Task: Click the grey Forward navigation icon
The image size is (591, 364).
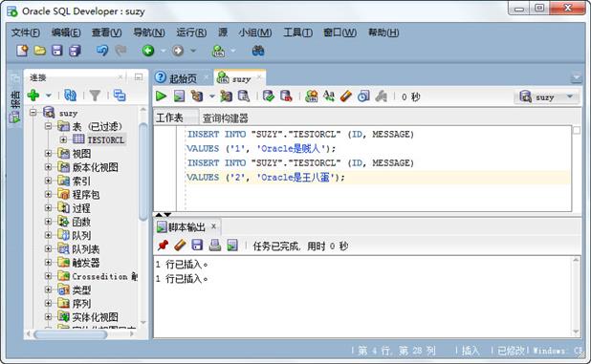Action: click(178, 51)
